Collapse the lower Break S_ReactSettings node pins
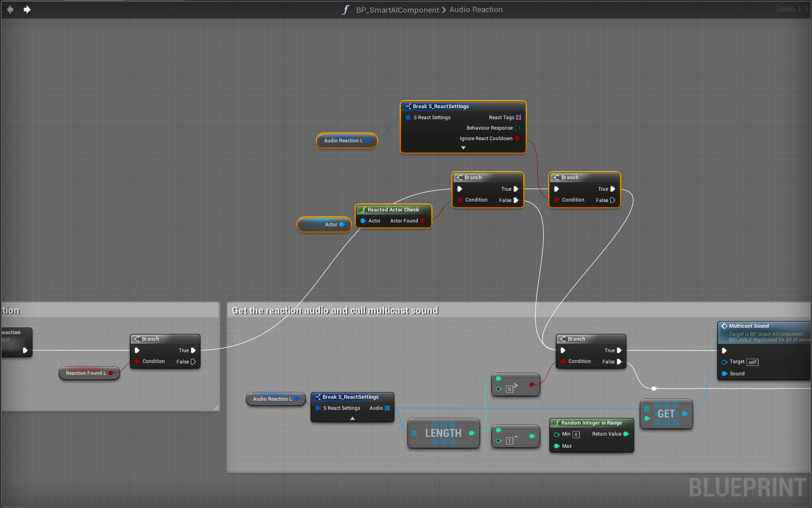The width and height of the screenshot is (812, 508). tap(352, 418)
